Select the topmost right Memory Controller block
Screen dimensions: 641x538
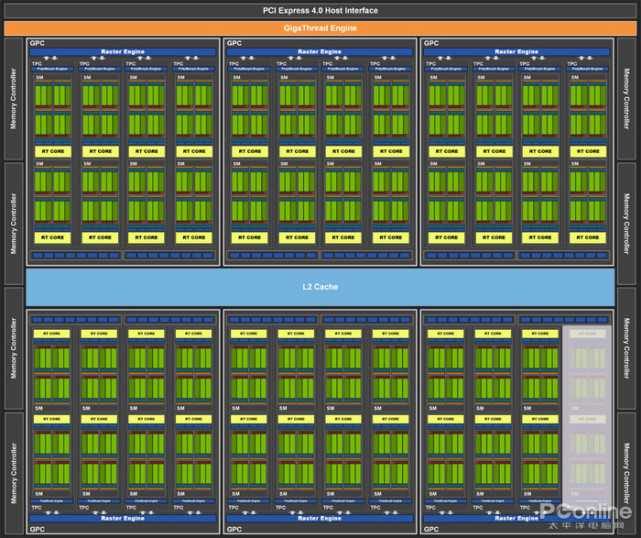coord(626,99)
